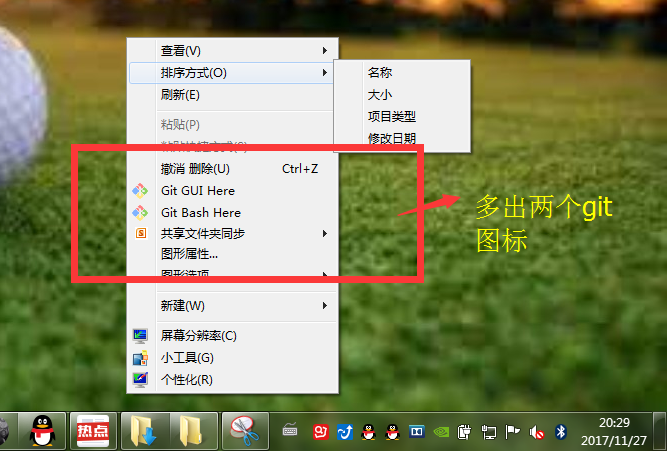Click the disabled 粘贴(P) entry
Image resolution: width=667 pixels, height=451 pixels.
tap(233, 125)
